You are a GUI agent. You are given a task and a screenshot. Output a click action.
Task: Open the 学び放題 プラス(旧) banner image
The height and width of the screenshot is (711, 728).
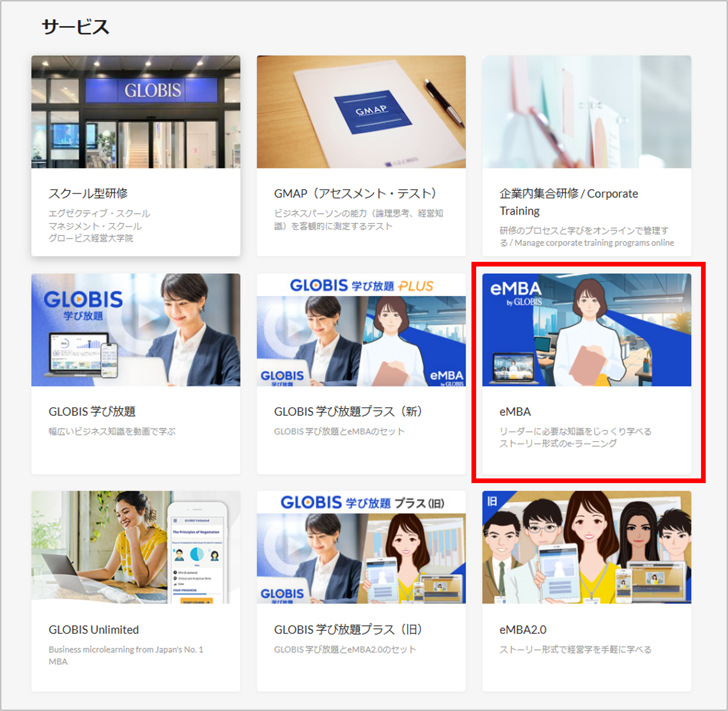361,547
